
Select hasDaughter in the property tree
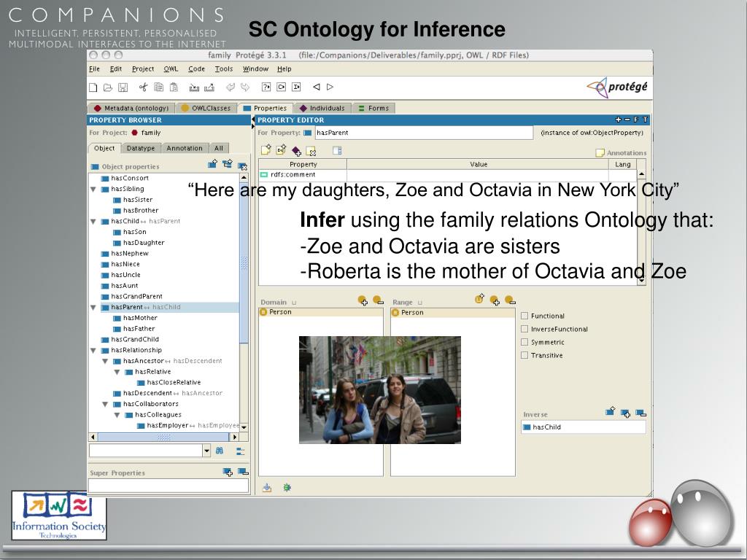[x=144, y=243]
